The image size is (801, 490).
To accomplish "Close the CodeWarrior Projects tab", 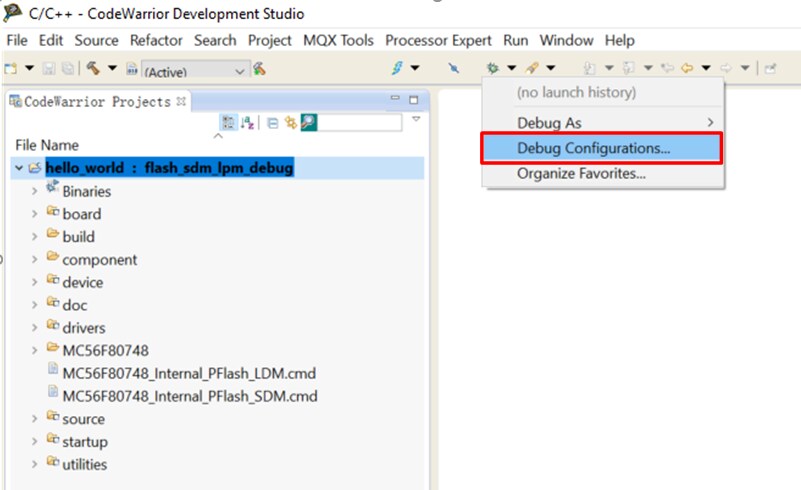I will coord(181,101).
